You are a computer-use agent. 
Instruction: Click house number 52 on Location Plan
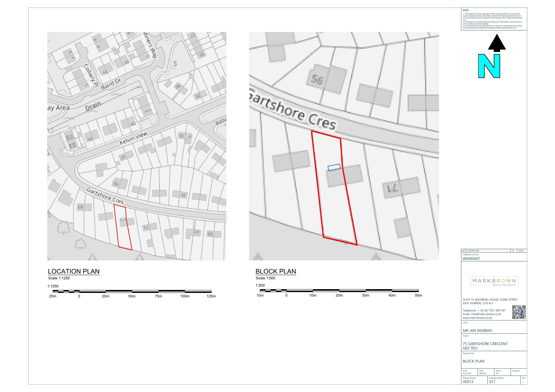pos(90,139)
